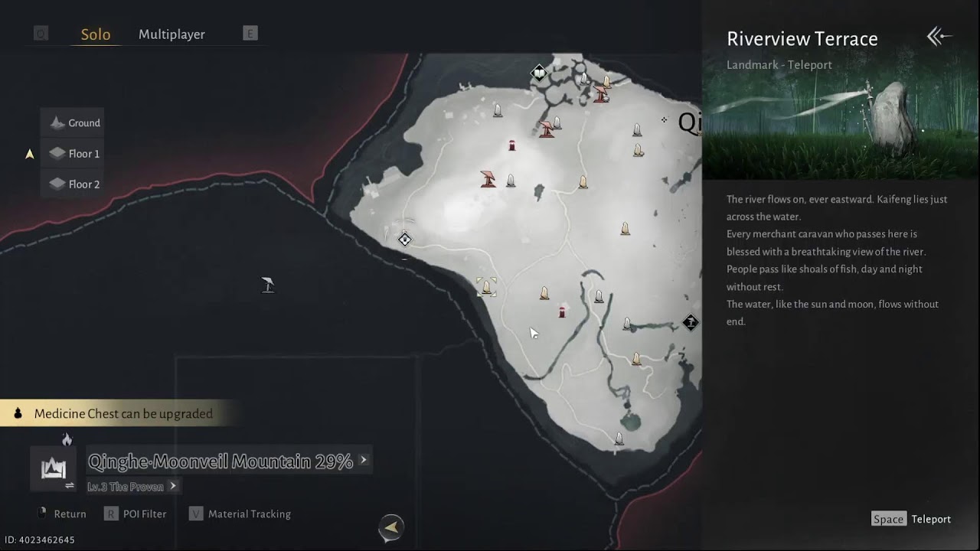Image resolution: width=980 pixels, height=551 pixels.
Task: Select the Solo tab
Action: pos(96,34)
